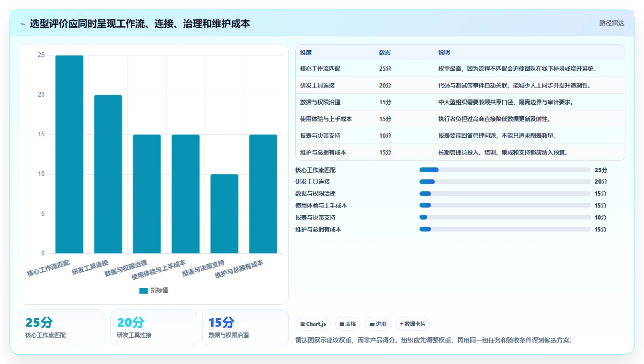The height and width of the screenshot is (364, 644).
Task: Click the y-axis value 10 on the chart
Action: 41,174
